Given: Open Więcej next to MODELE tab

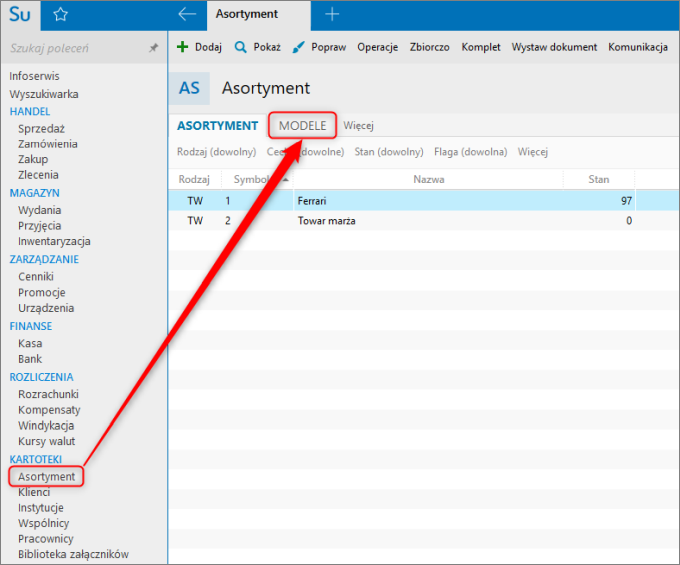Looking at the screenshot, I should pos(358,126).
